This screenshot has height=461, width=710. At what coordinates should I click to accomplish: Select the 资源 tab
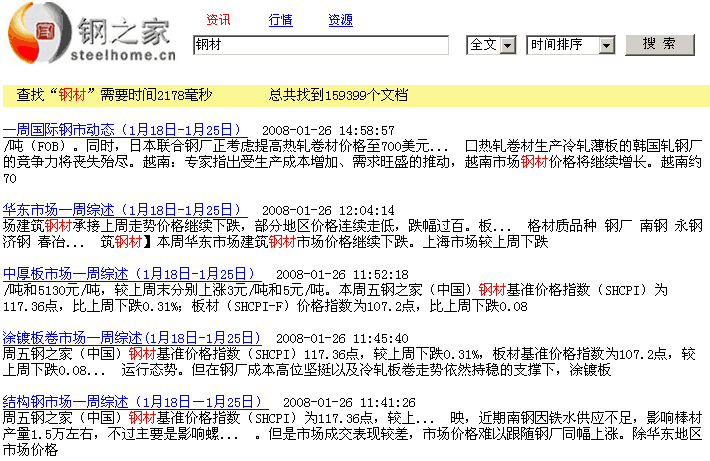(x=340, y=20)
